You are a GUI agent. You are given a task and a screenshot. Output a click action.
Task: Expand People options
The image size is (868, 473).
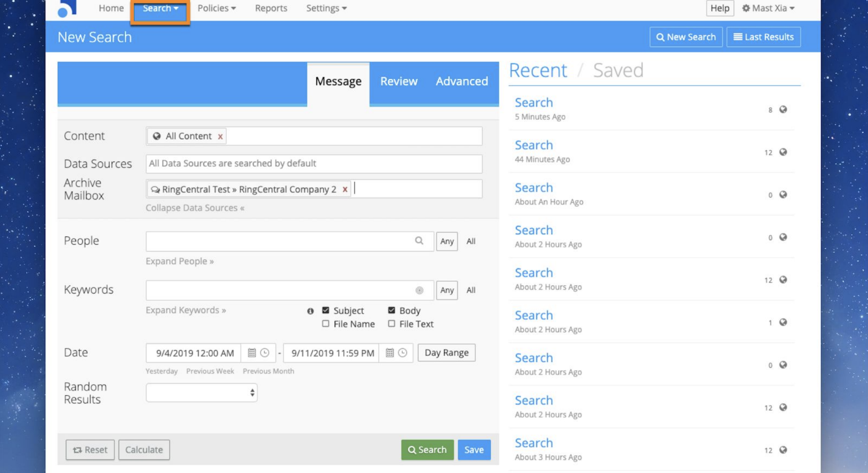(x=180, y=261)
